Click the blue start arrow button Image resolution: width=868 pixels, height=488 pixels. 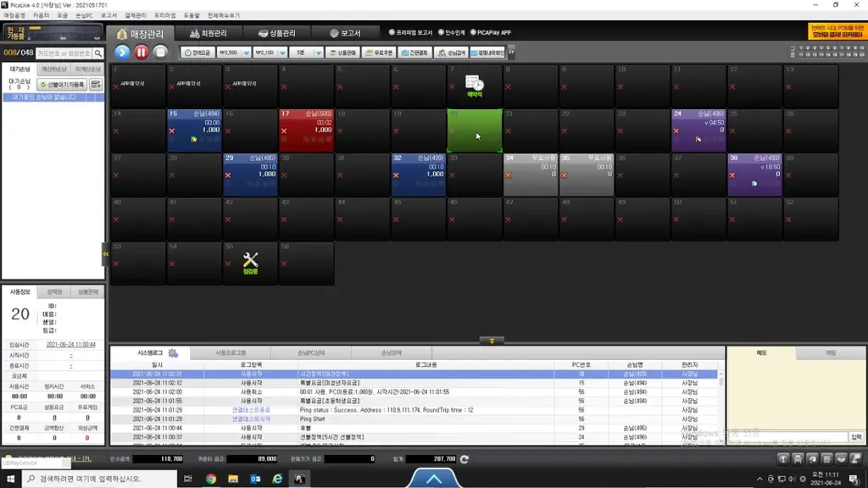click(x=122, y=52)
